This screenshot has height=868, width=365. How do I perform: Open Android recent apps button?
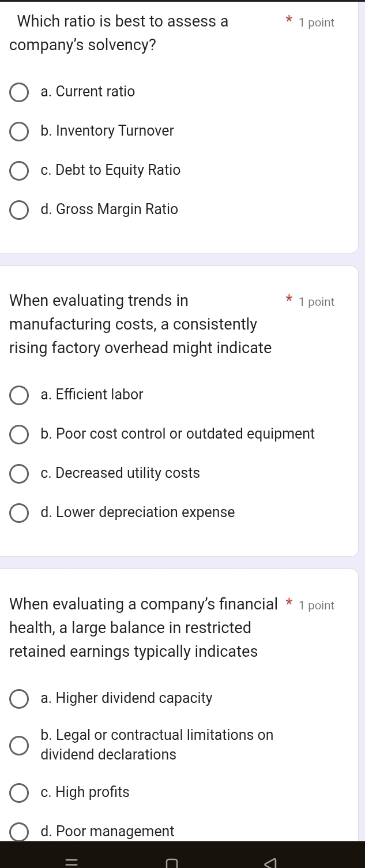click(x=72, y=862)
